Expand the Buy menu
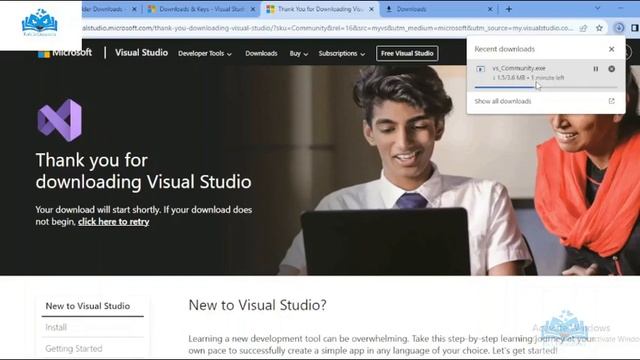Screen dimensions: 640x360 pyautogui.click(x=298, y=53)
